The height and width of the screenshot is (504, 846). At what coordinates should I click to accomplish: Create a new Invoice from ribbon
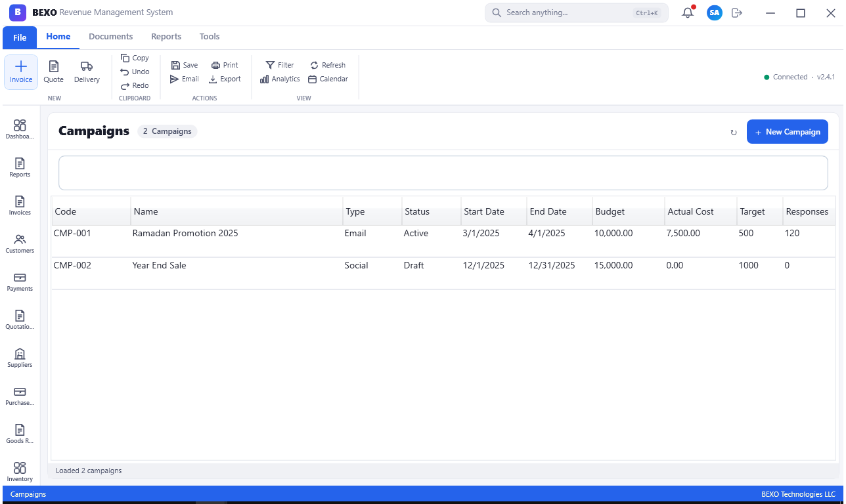[x=21, y=72]
